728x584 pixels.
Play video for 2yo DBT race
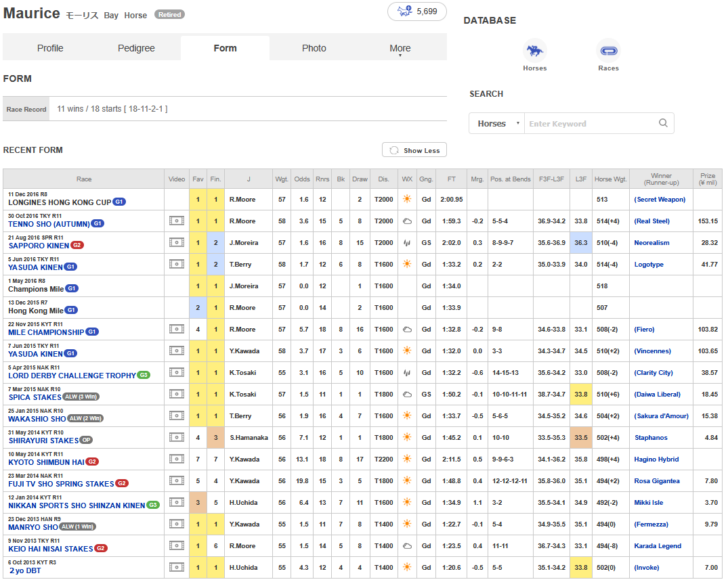click(177, 567)
